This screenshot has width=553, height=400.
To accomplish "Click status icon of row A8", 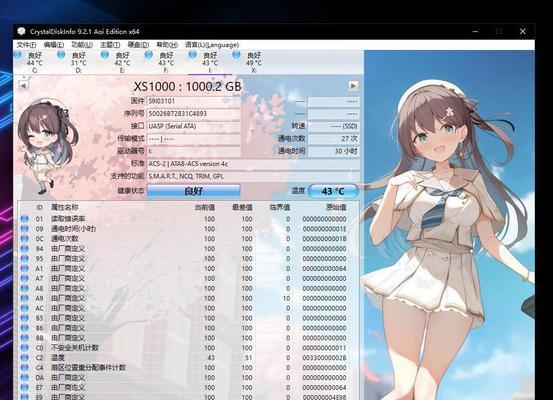I will pyautogui.click(x=24, y=288).
